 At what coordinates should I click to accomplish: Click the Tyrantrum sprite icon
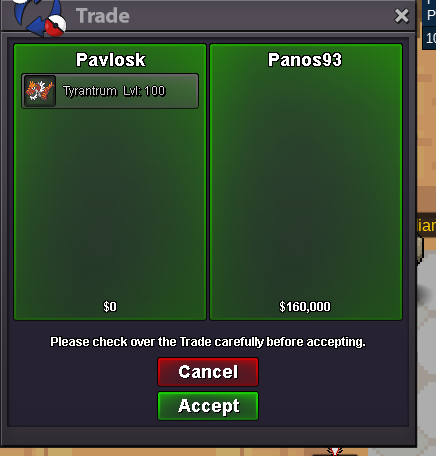click(40, 91)
